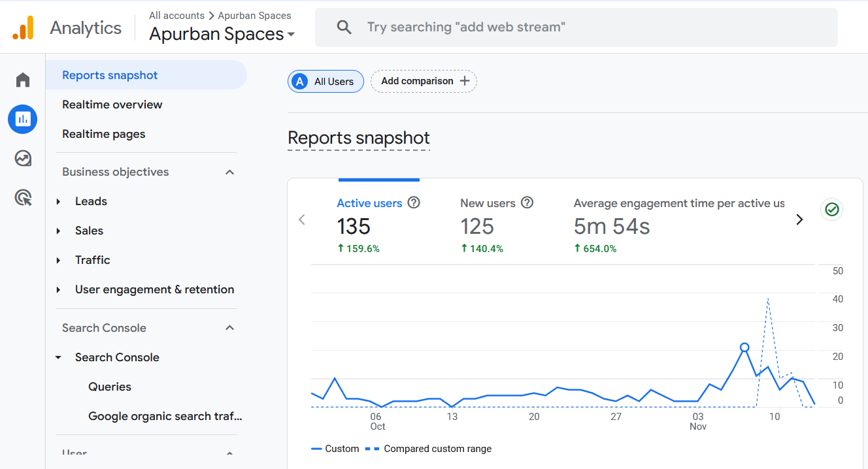Image resolution: width=868 pixels, height=469 pixels.
Task: Click the search magnifier icon
Action: pyautogui.click(x=344, y=27)
